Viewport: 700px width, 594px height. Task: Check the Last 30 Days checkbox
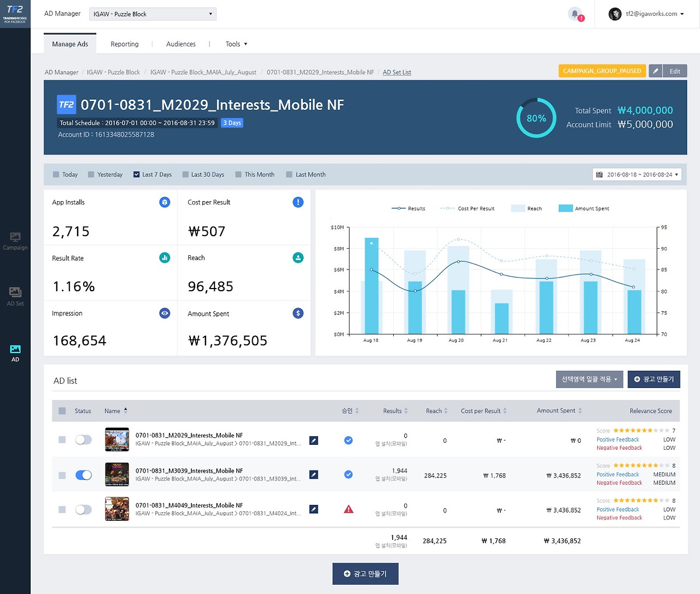click(x=185, y=175)
